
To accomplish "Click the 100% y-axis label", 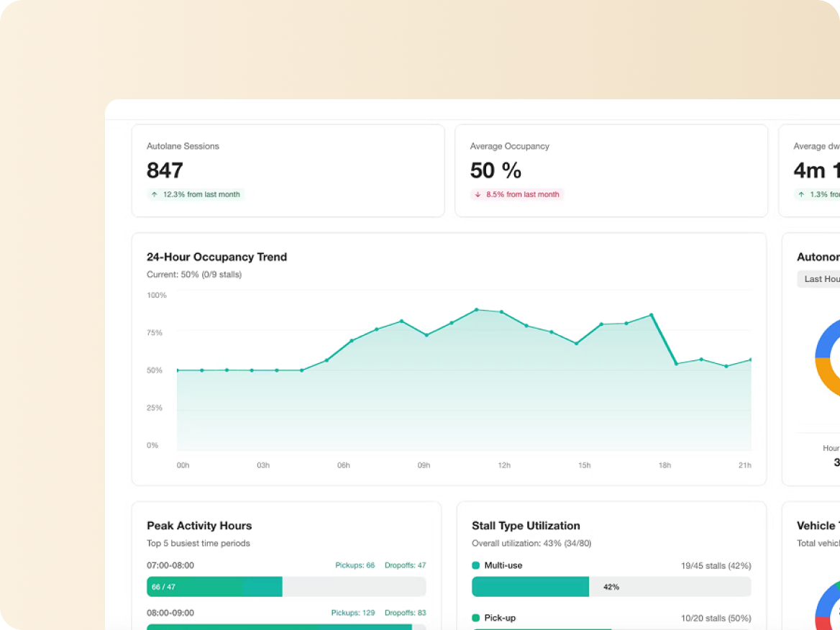I will pyautogui.click(x=157, y=295).
